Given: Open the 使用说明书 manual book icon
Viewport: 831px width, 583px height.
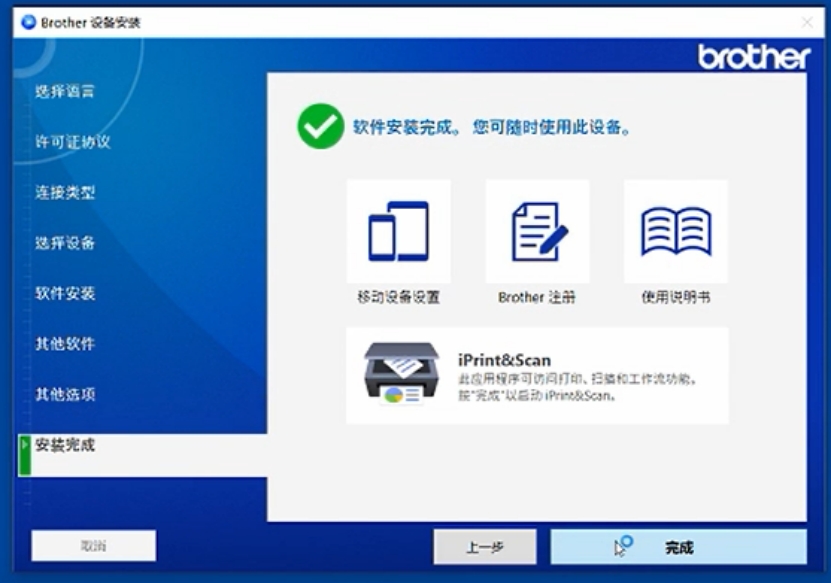Looking at the screenshot, I should tap(675, 232).
